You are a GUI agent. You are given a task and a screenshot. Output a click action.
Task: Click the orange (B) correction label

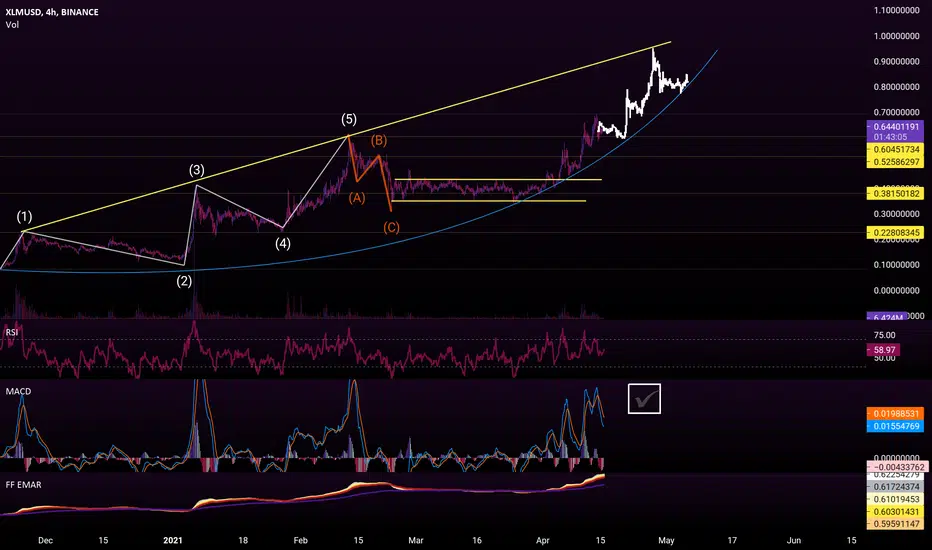(379, 141)
